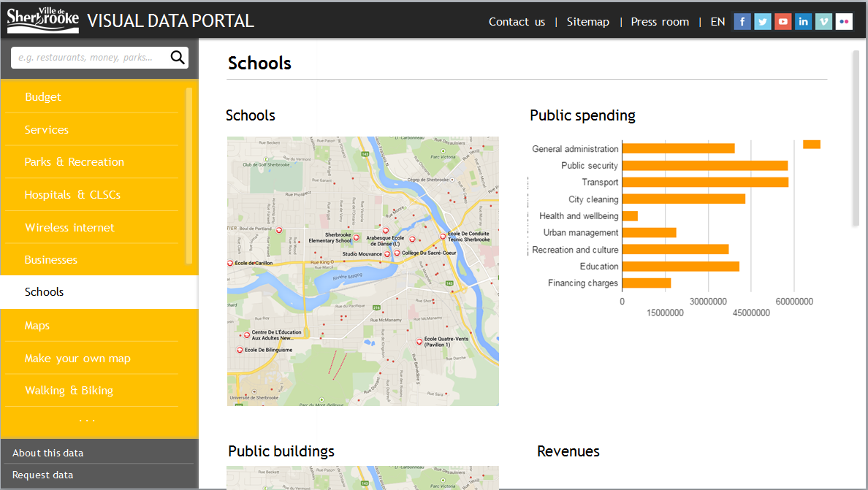This screenshot has width=868, height=490.
Task: Go to Contact us page
Action: click(517, 22)
